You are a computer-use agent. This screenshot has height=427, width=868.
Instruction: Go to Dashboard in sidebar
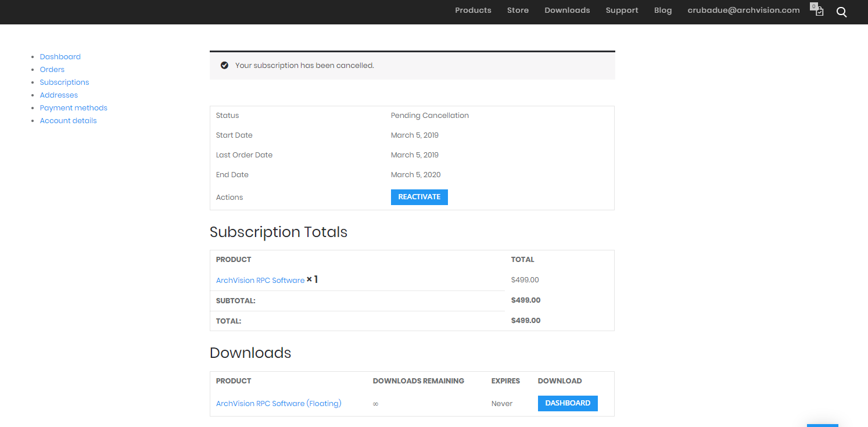coord(60,57)
